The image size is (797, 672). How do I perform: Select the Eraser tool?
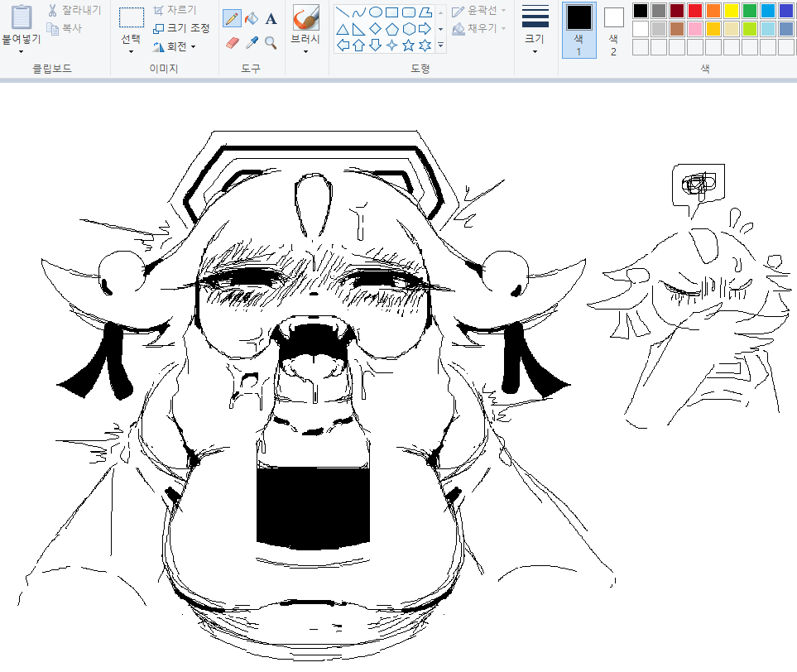click(x=232, y=43)
